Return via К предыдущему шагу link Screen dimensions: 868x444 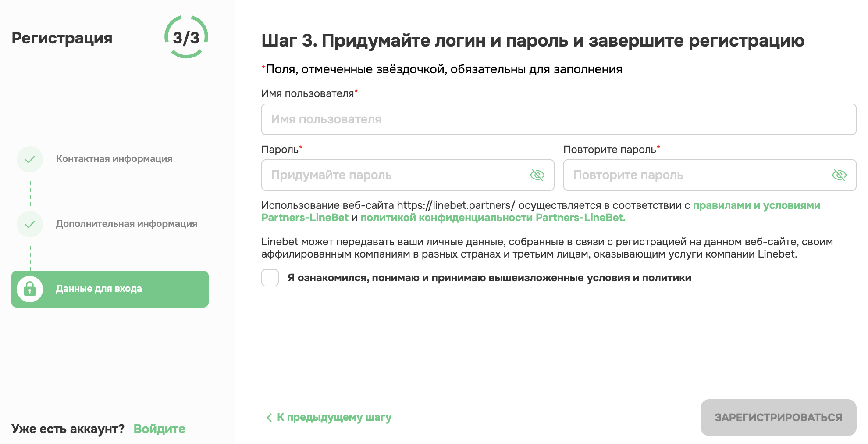coord(334,417)
